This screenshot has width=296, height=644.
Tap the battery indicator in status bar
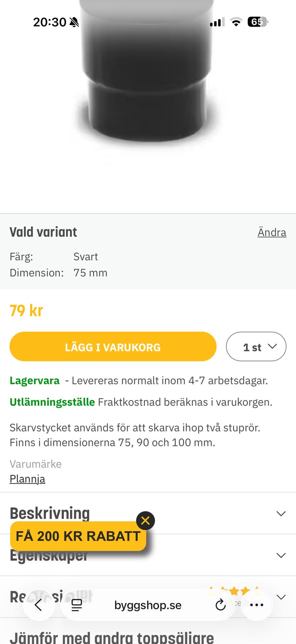[x=257, y=22]
